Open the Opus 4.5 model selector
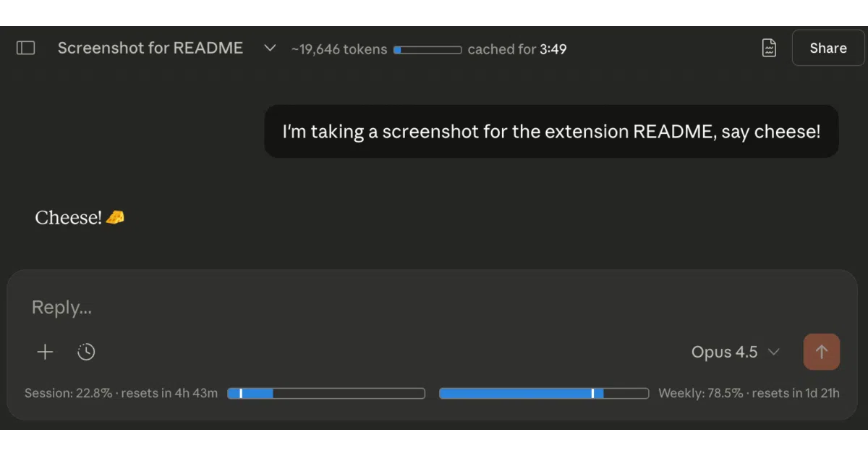The width and height of the screenshot is (868, 456). point(736,352)
